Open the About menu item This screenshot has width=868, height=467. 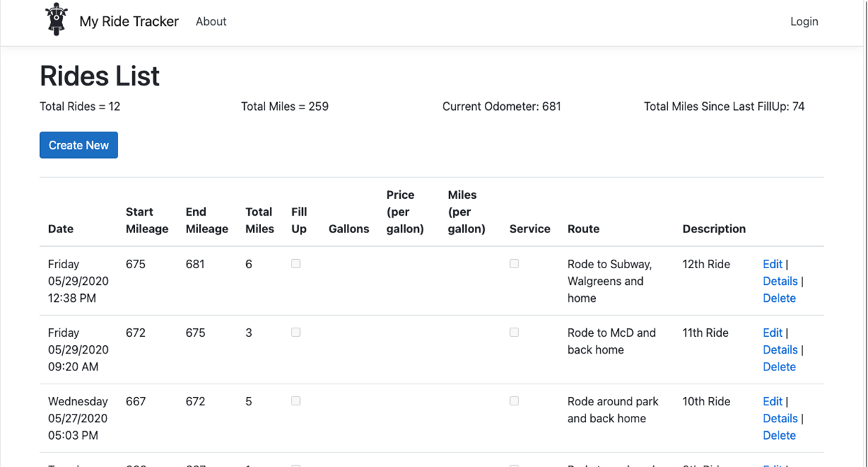point(211,22)
